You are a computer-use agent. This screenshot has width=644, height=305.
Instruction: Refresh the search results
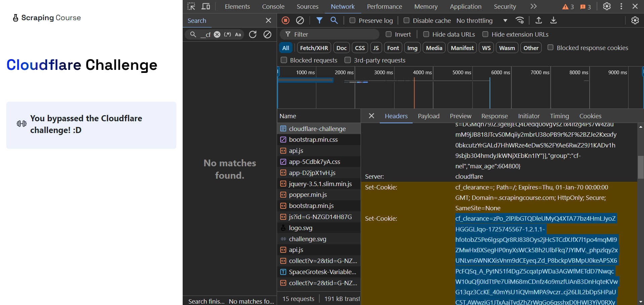point(253,34)
